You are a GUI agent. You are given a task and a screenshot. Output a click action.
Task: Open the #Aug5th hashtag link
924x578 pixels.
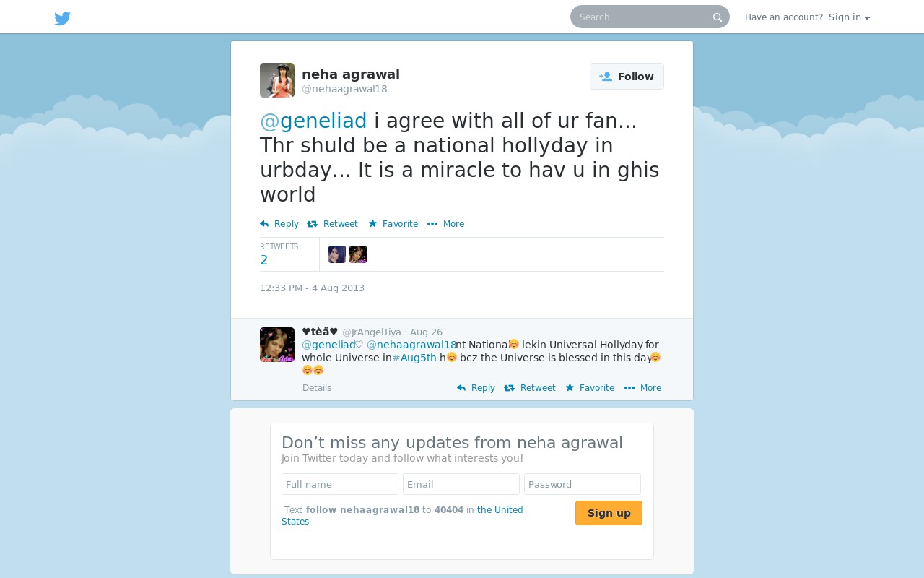414,358
